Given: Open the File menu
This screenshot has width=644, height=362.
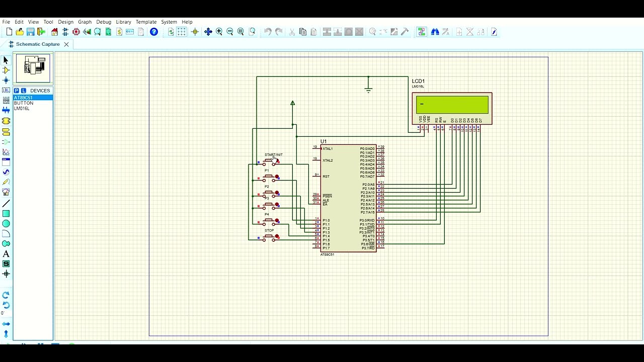Looking at the screenshot, I should click(x=6, y=22).
